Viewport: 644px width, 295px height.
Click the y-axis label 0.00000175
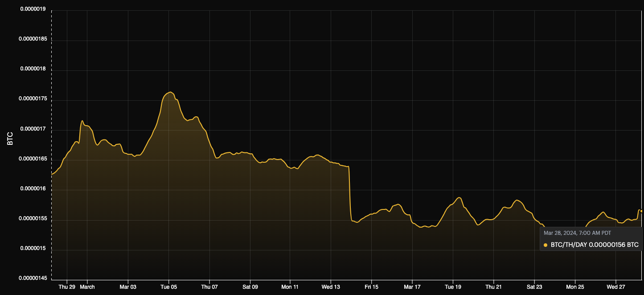pyautogui.click(x=32, y=99)
